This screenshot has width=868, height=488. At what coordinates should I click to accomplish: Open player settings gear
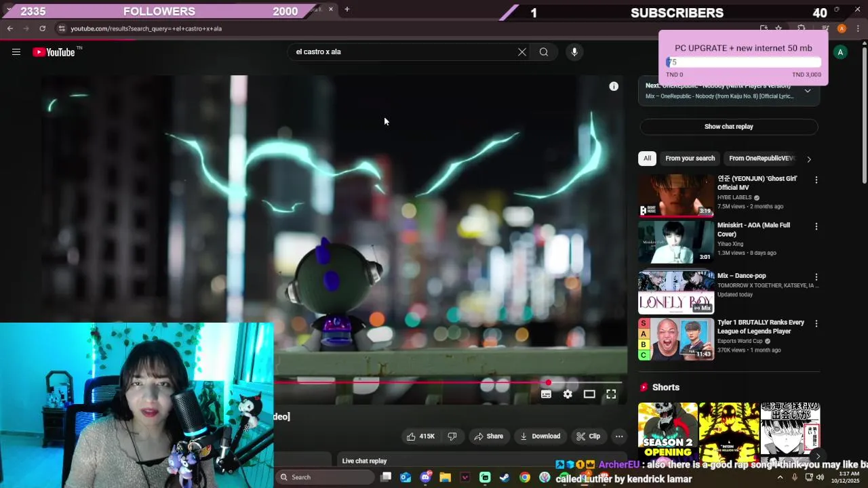[568, 394]
